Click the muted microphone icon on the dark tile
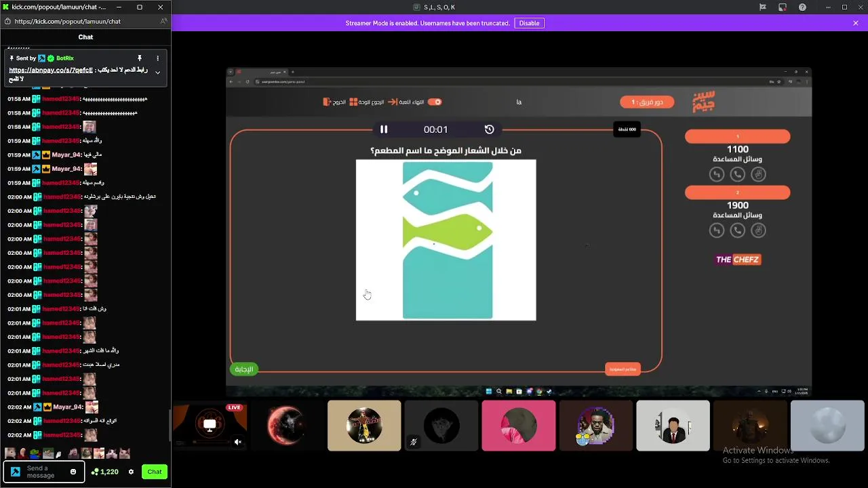The image size is (868, 488). click(x=413, y=442)
